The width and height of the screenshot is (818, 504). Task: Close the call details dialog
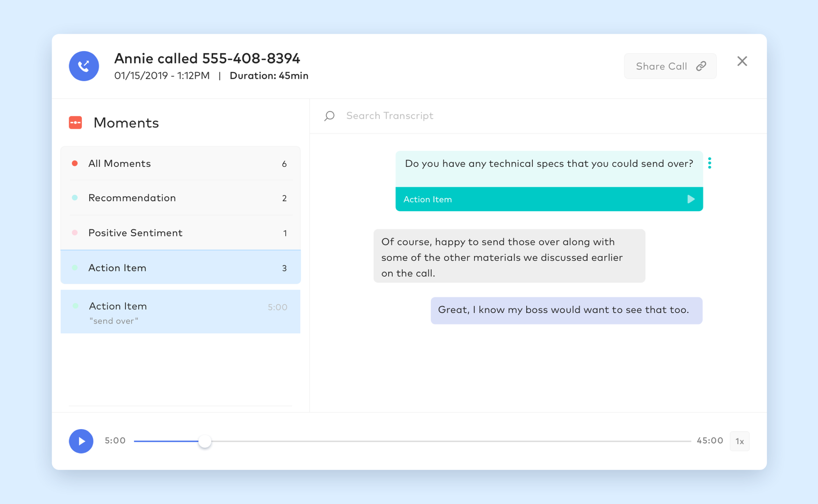[x=742, y=61]
